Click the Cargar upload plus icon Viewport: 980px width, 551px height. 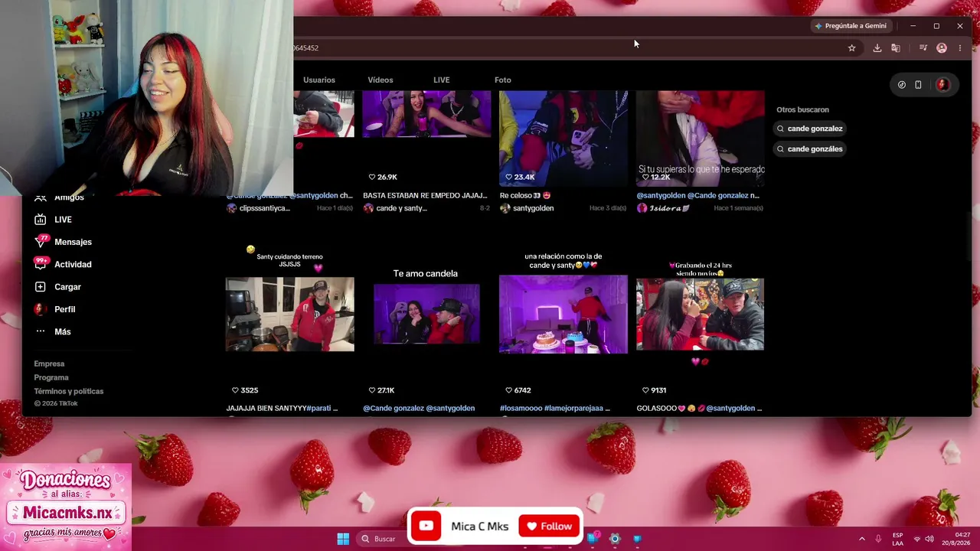click(41, 286)
